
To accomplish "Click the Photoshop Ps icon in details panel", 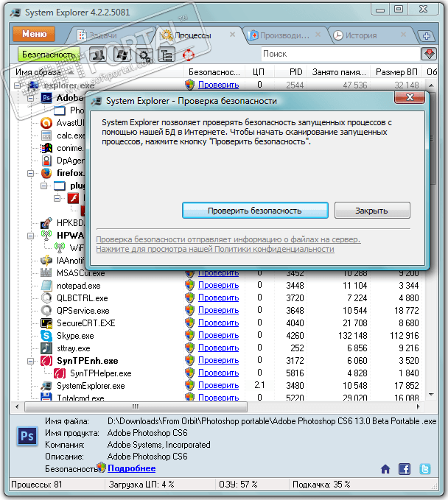I will click(x=27, y=436).
